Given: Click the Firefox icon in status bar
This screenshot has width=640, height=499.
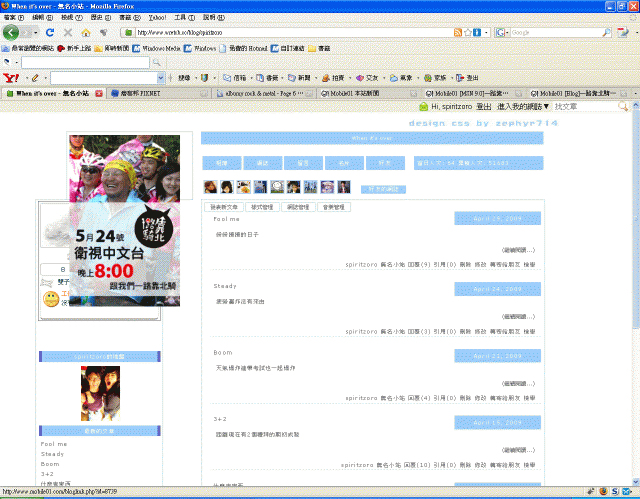Looking at the screenshot, I should tap(603, 491).
